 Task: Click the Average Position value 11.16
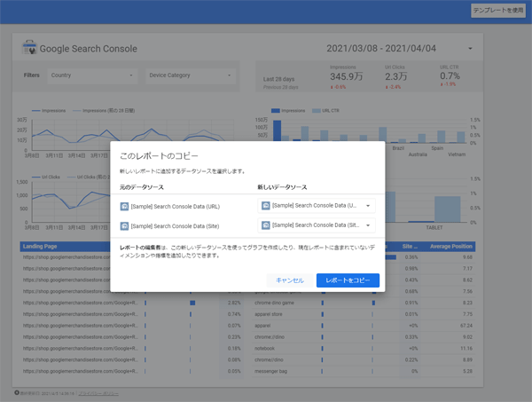coord(466,349)
